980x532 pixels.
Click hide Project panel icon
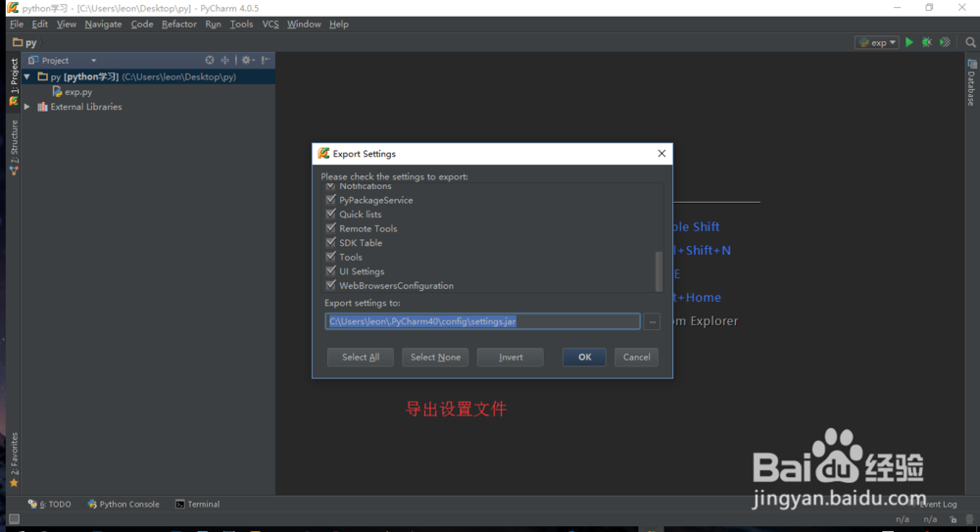click(x=266, y=60)
